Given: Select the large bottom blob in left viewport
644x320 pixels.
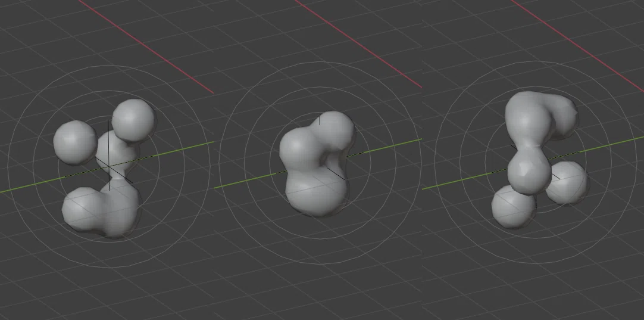Looking at the screenshot, I should point(102,208).
